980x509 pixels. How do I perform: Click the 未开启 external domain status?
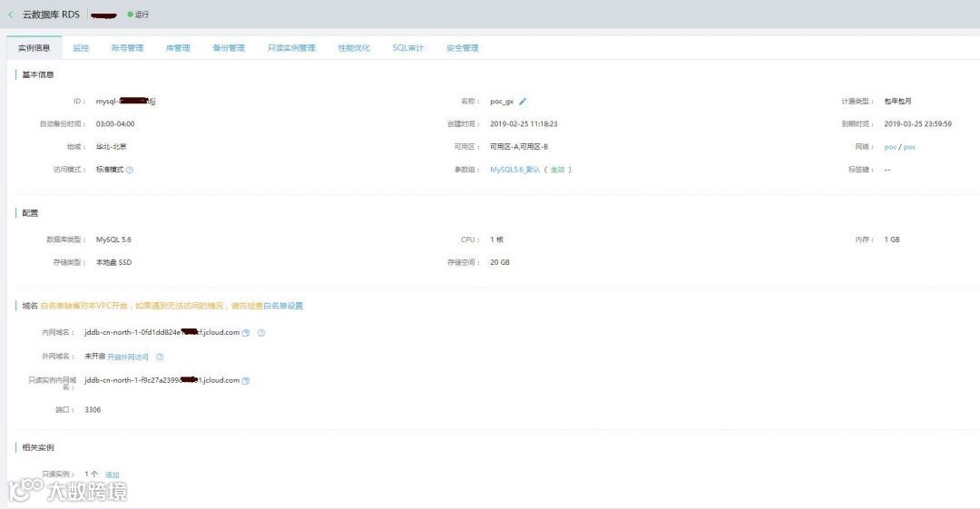point(95,356)
